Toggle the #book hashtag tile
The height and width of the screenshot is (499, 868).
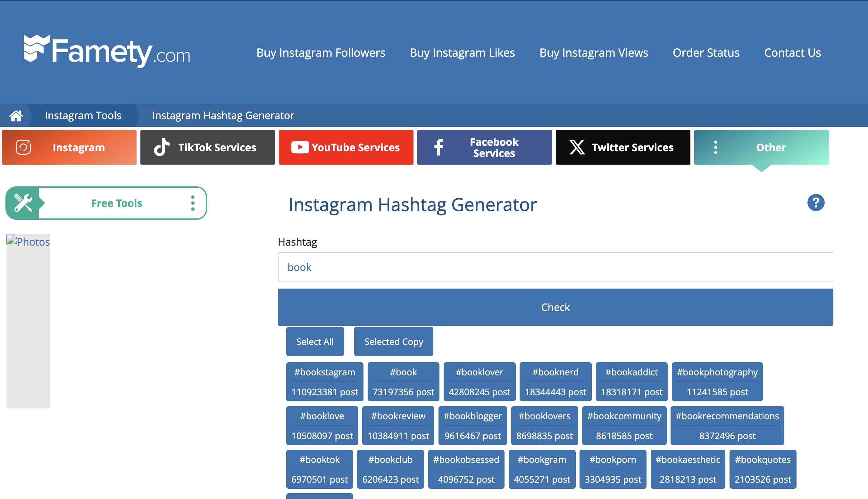(x=403, y=382)
